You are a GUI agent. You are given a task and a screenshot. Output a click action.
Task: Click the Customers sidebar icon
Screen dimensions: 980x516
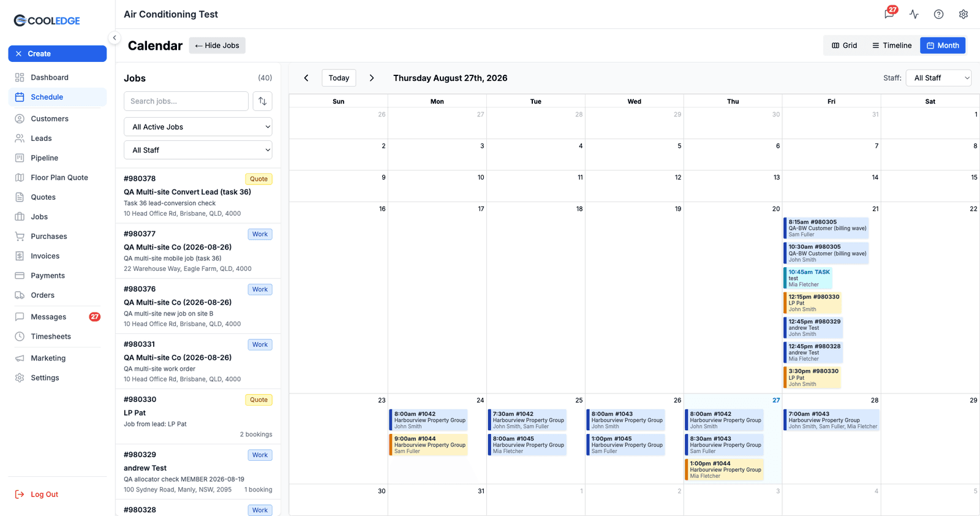click(20, 119)
